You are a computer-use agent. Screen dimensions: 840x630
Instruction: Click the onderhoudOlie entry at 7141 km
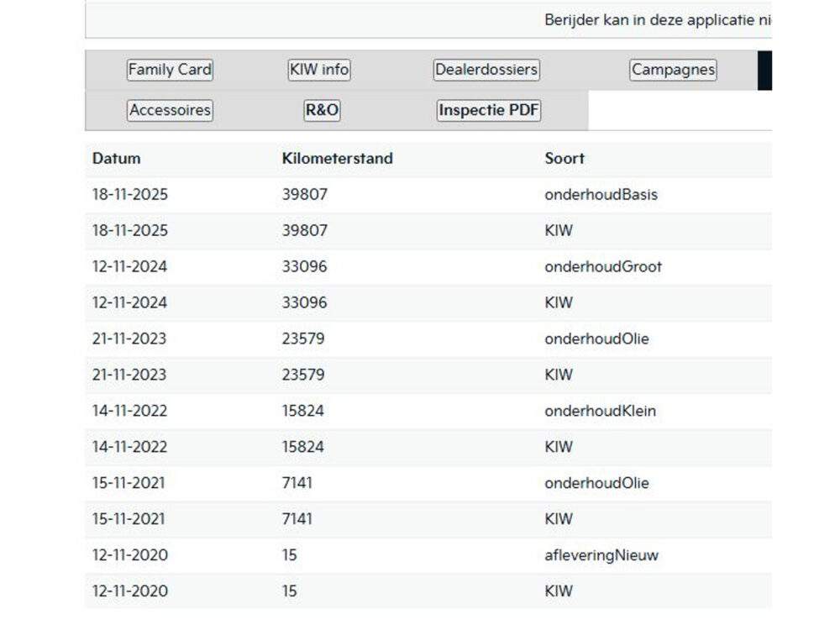596,483
